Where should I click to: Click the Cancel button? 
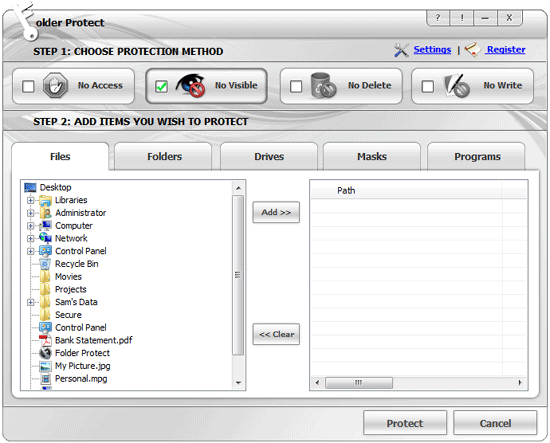click(x=495, y=423)
